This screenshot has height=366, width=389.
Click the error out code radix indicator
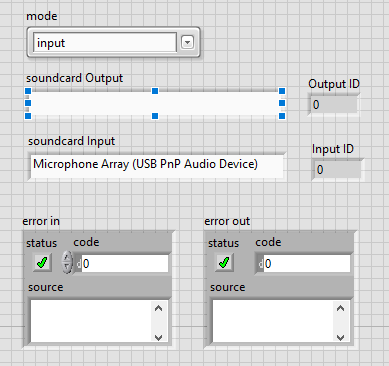[x=261, y=264]
